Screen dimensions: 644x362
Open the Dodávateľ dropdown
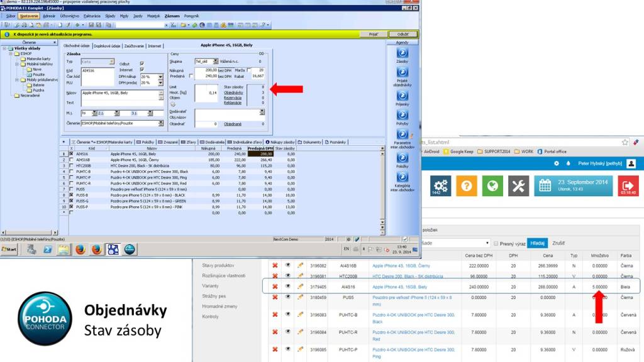pyautogui.click(x=262, y=112)
